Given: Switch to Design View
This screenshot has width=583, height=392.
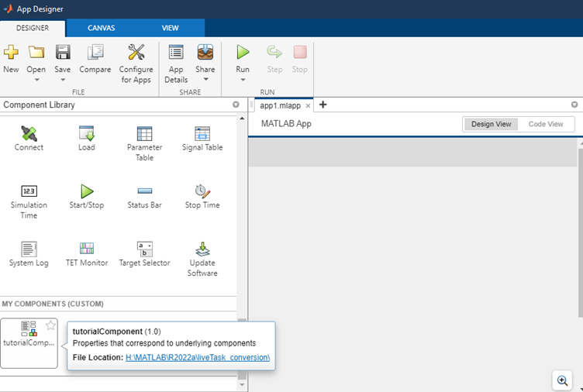Looking at the screenshot, I should point(492,124).
